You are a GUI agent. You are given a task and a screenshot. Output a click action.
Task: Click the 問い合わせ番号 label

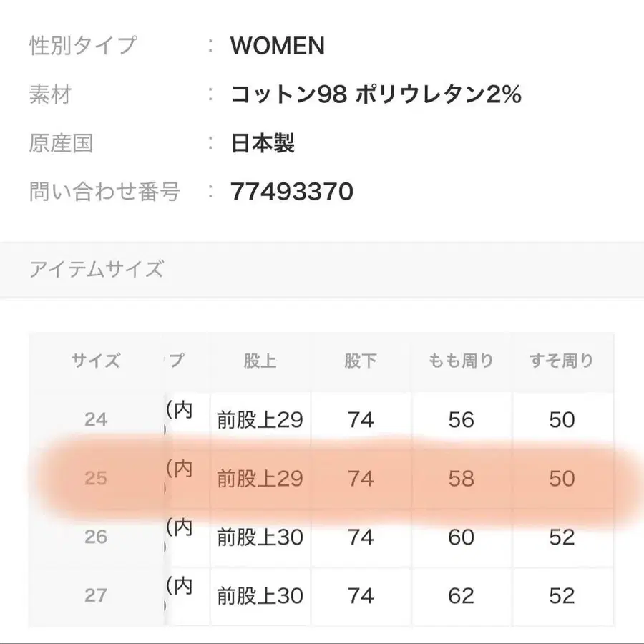[104, 192]
